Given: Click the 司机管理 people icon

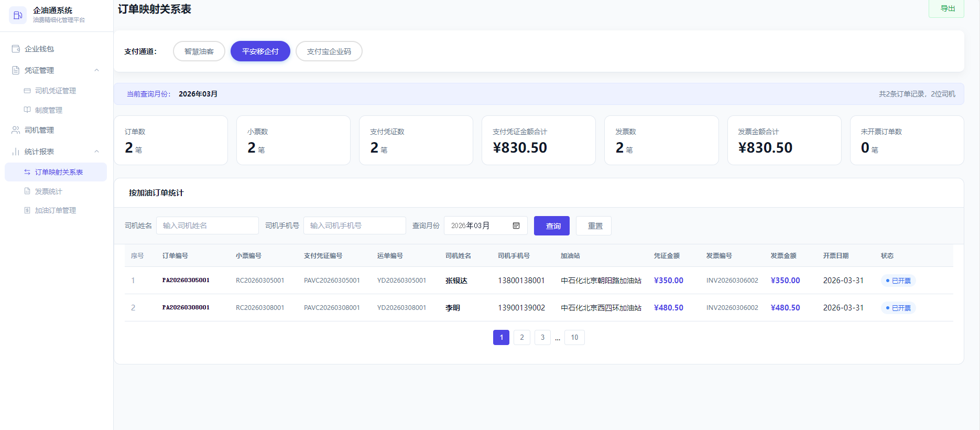Looking at the screenshot, I should (16, 130).
